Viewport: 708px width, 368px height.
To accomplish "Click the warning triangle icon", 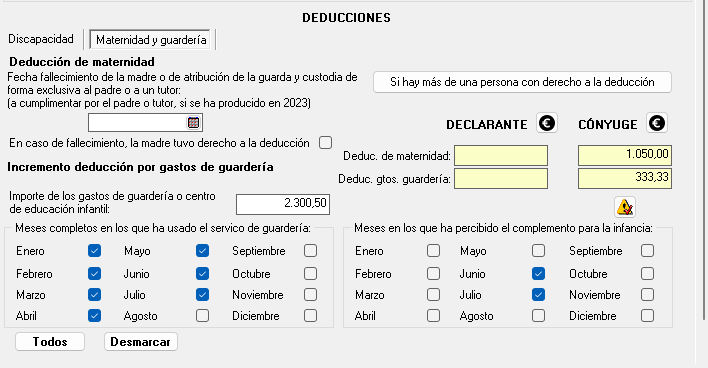I will point(625,207).
